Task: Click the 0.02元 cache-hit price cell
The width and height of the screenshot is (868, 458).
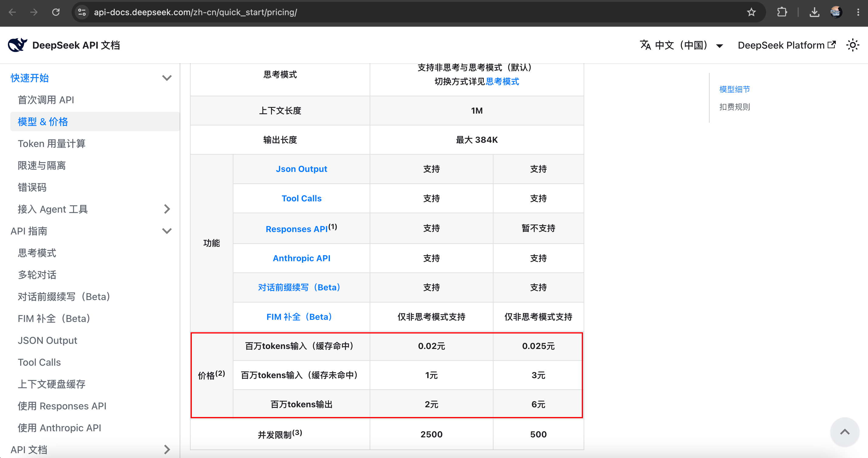Action: click(x=432, y=346)
